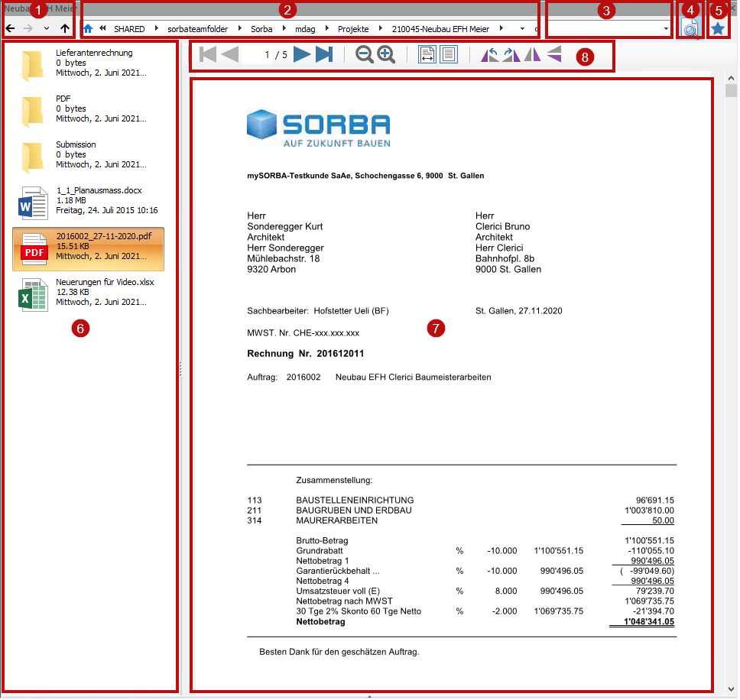This screenshot has height=700, width=740.
Task: Go forward with the right arrow
Action: coord(28,29)
